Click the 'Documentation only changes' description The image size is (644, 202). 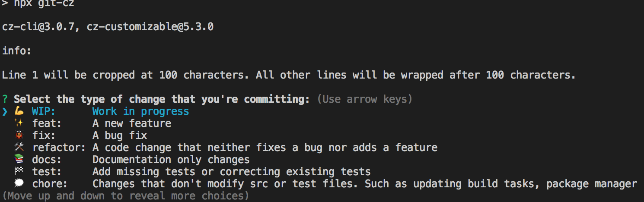[171, 160]
